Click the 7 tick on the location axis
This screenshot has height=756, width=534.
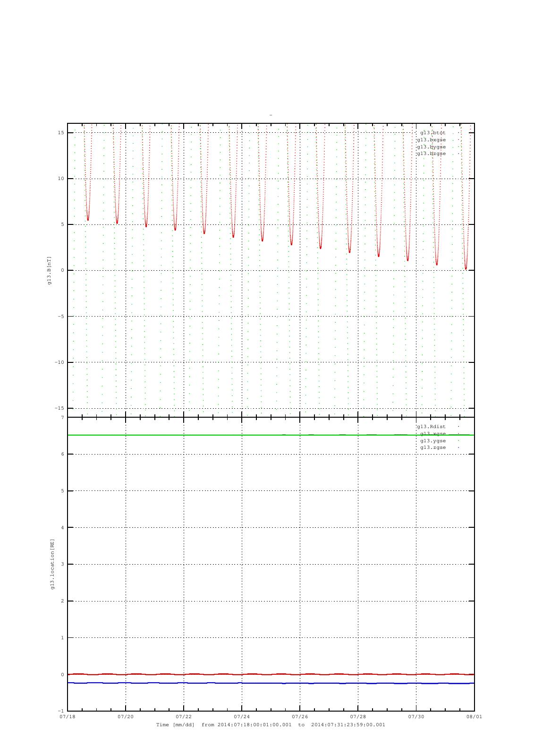pos(62,418)
